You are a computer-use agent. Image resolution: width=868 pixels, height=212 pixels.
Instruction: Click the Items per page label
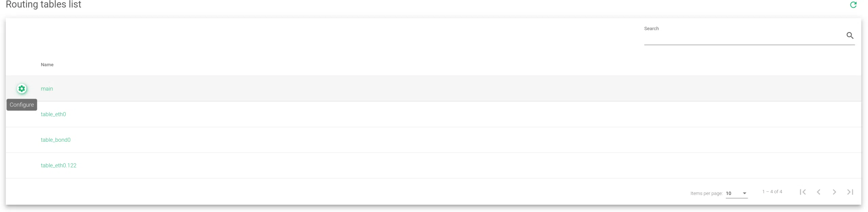point(706,193)
